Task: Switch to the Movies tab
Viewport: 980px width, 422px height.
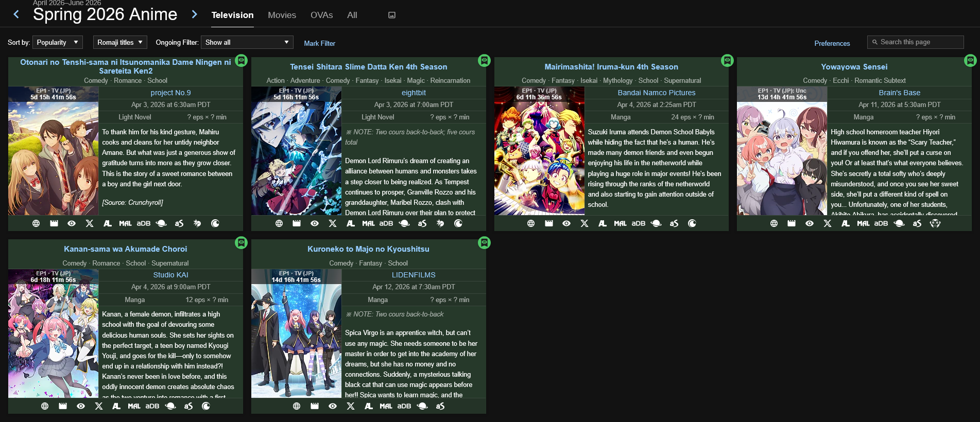Action: tap(282, 15)
